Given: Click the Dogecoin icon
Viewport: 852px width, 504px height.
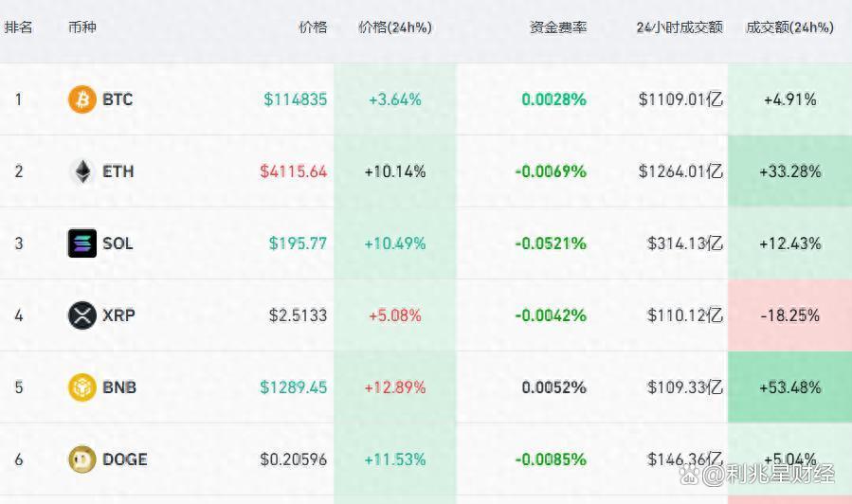Looking at the screenshot, I should pos(82,459).
